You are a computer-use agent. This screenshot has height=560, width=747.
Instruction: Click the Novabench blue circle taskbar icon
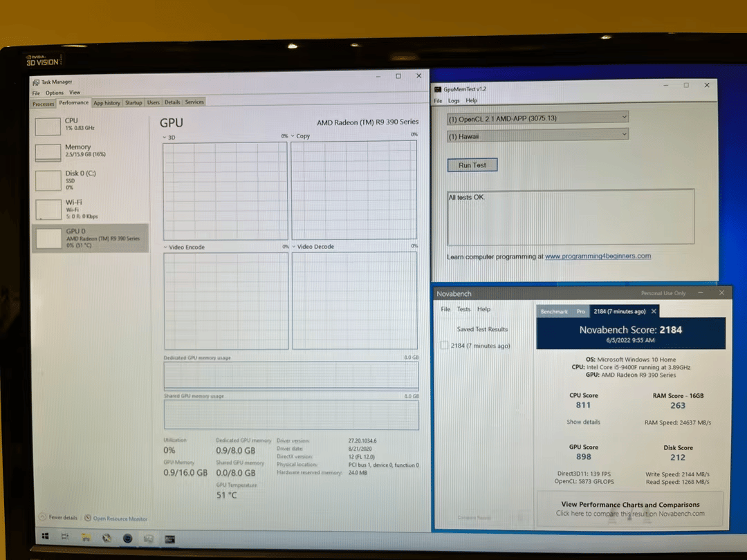[x=128, y=538]
